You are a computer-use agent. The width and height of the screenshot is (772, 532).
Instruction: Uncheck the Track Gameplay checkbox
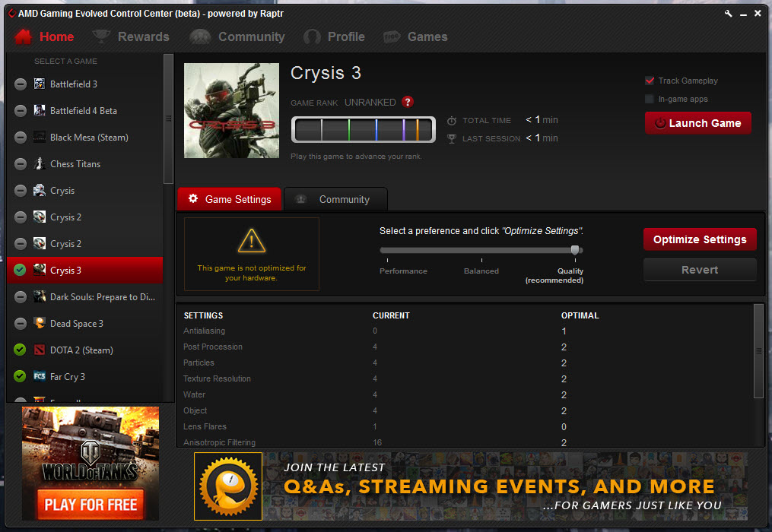coord(650,81)
